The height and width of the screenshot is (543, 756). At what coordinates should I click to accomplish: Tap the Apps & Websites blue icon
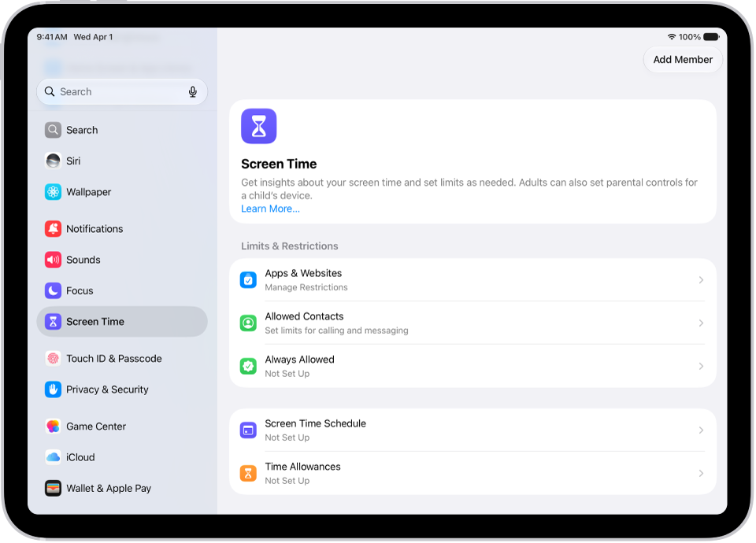[x=248, y=280]
